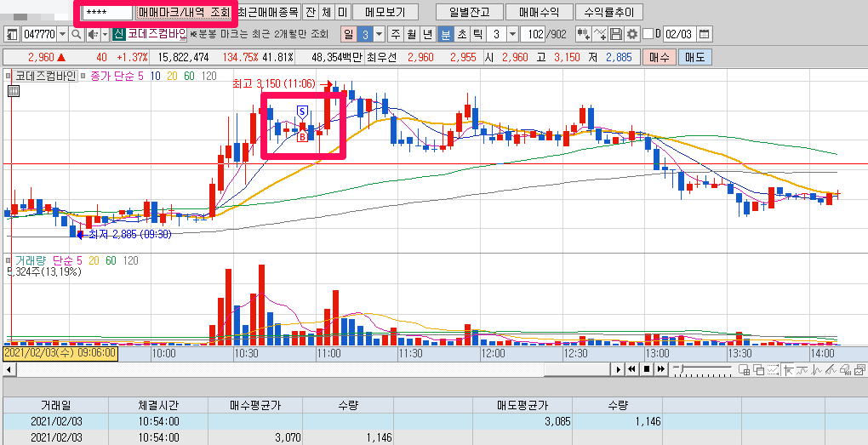Toggle the left panel icon beside stock code
This screenshot has width=868, height=445.
12,34
